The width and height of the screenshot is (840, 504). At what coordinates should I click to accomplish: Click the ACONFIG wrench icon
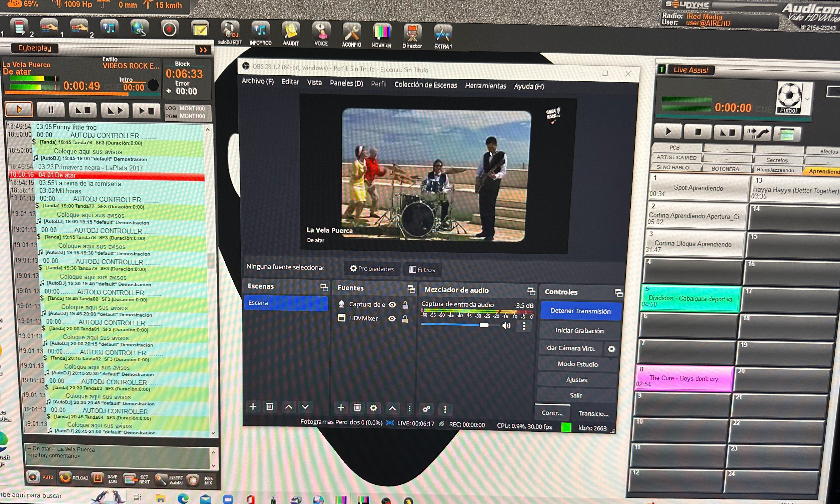click(351, 35)
